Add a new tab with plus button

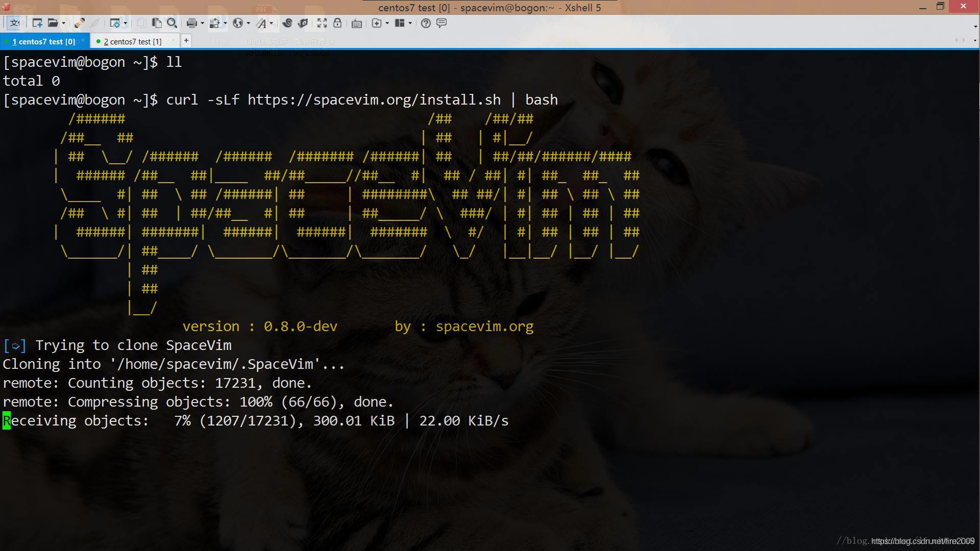point(186,40)
